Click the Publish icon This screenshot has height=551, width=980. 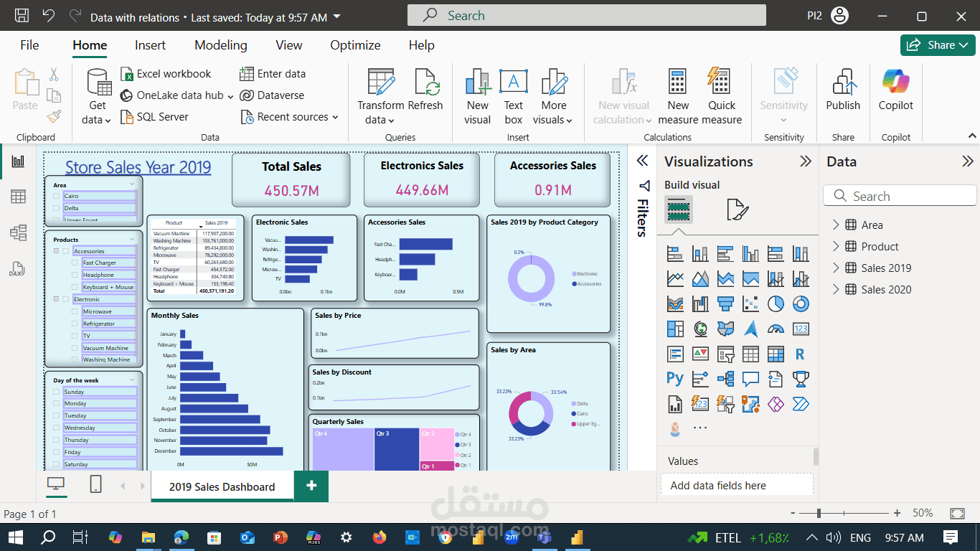coord(843,90)
